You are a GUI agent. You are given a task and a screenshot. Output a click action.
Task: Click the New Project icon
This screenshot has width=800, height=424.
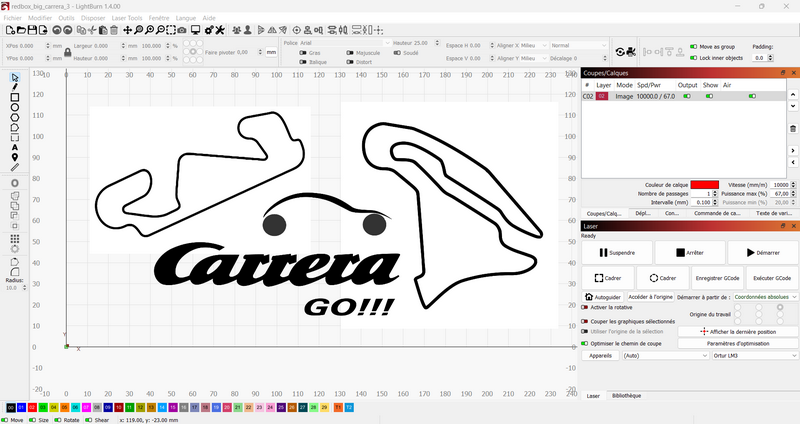click(x=10, y=31)
